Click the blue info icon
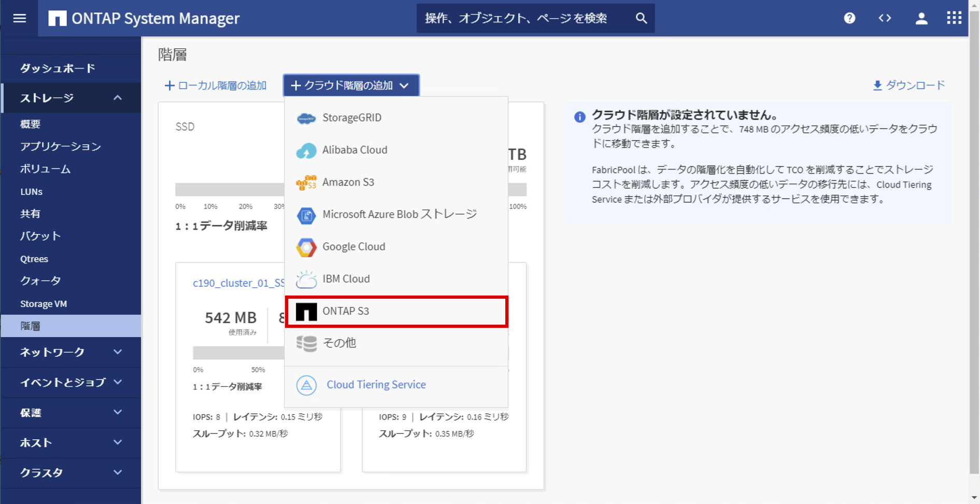The image size is (980, 504). pyautogui.click(x=579, y=117)
